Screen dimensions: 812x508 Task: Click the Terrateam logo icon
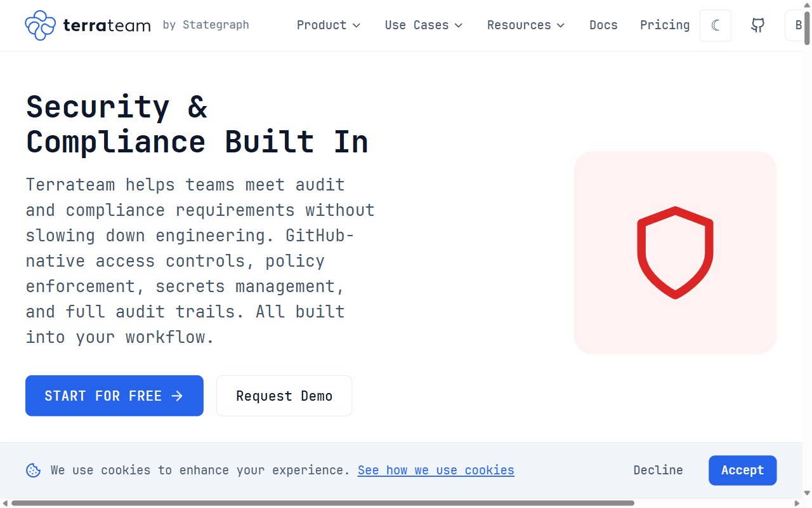point(41,25)
